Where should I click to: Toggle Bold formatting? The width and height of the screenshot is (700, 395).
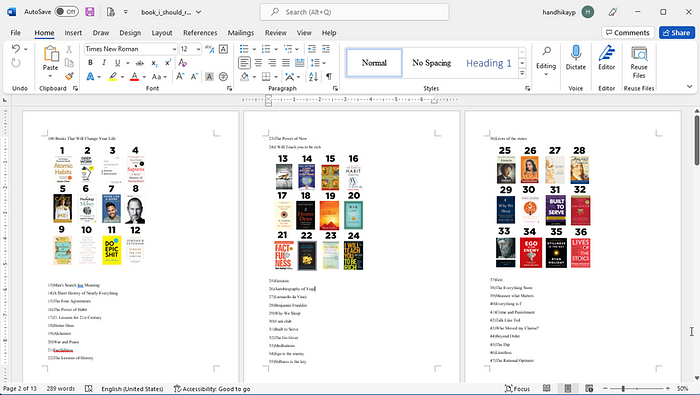coord(90,63)
